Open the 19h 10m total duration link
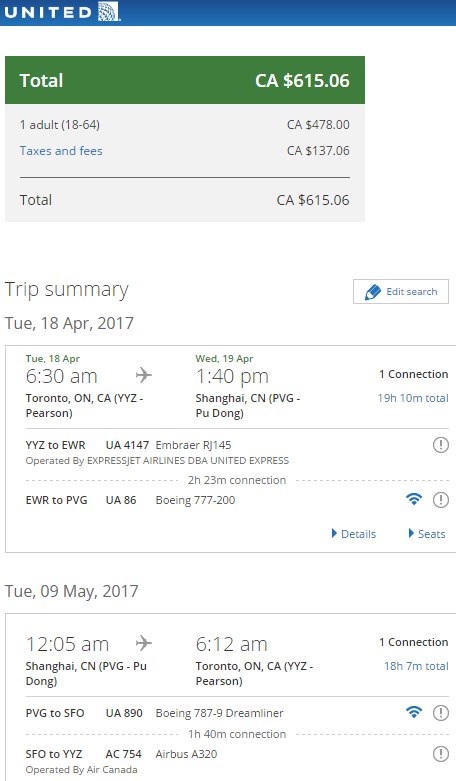 pyautogui.click(x=413, y=398)
